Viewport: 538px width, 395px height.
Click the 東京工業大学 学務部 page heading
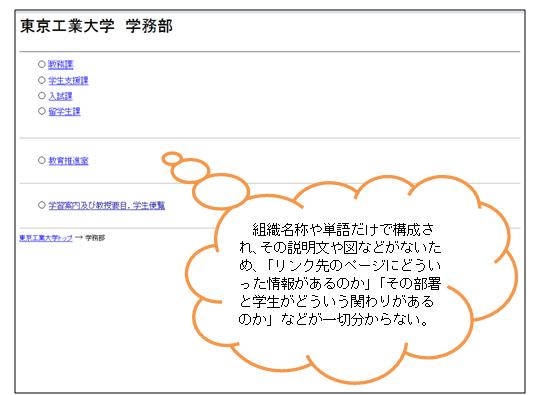96,26
